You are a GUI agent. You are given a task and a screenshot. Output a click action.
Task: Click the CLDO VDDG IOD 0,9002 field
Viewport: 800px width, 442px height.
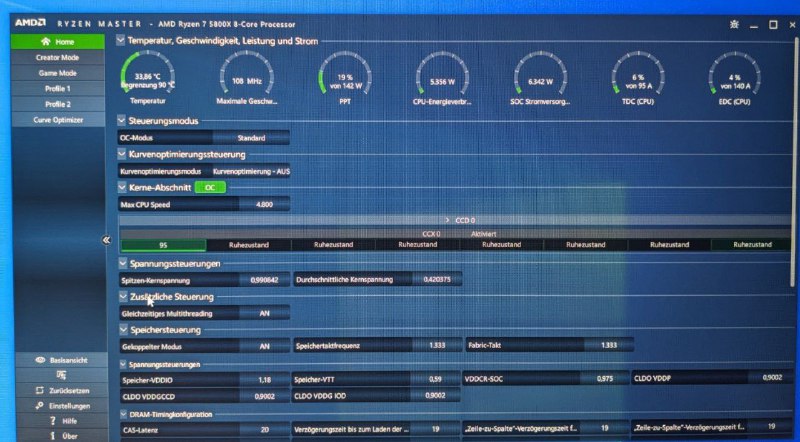[376, 396]
